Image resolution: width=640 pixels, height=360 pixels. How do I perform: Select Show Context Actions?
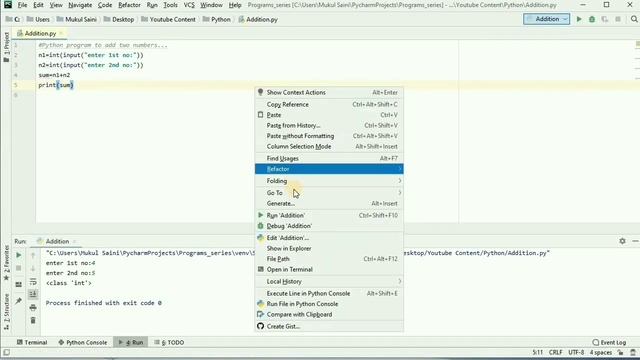pos(329,93)
